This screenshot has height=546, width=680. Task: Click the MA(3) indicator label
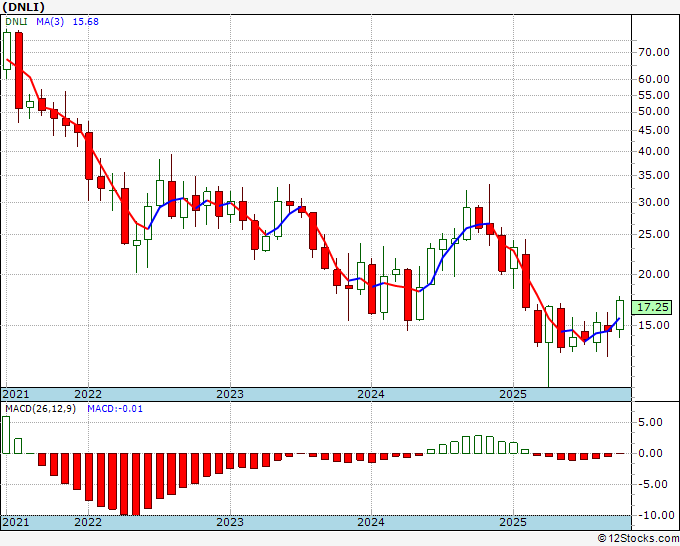point(50,22)
